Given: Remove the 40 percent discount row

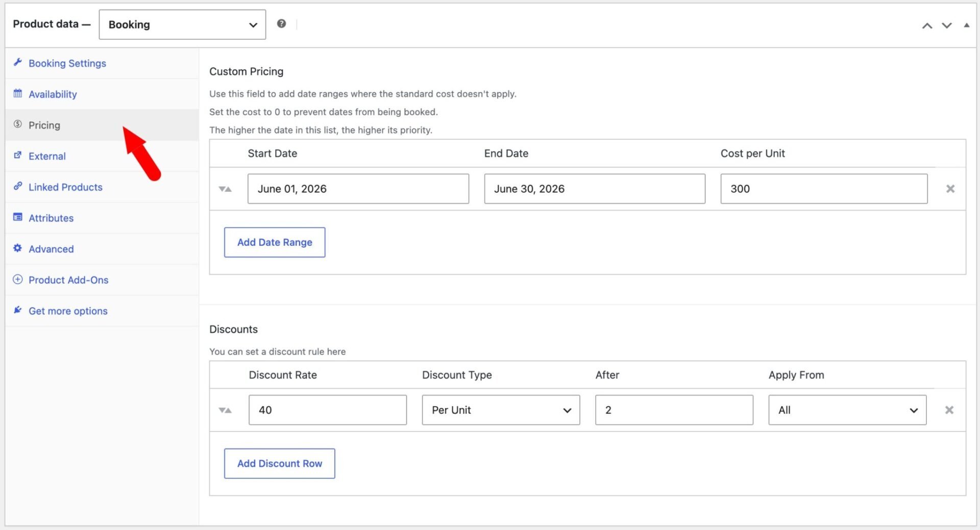Looking at the screenshot, I should click(949, 410).
